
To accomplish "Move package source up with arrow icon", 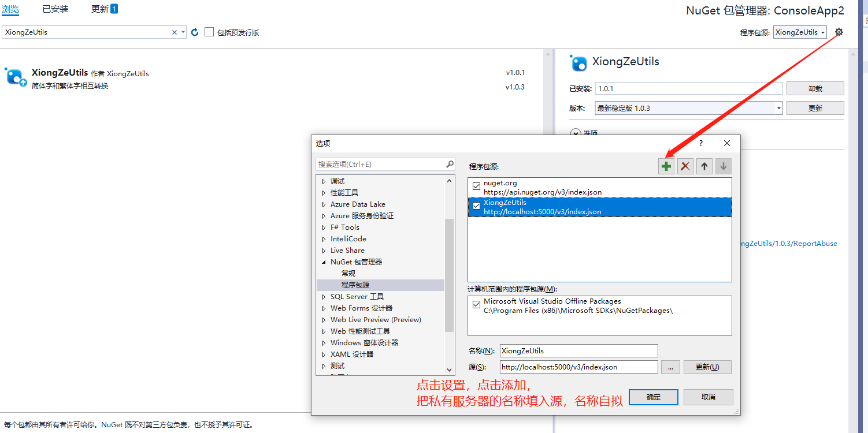I will click(x=704, y=166).
